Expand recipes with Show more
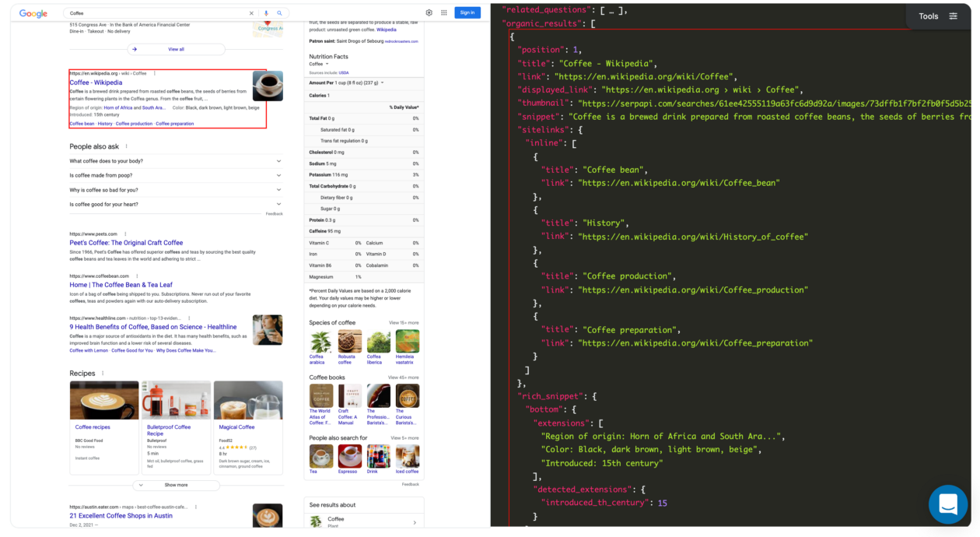980x537 pixels. click(x=176, y=485)
